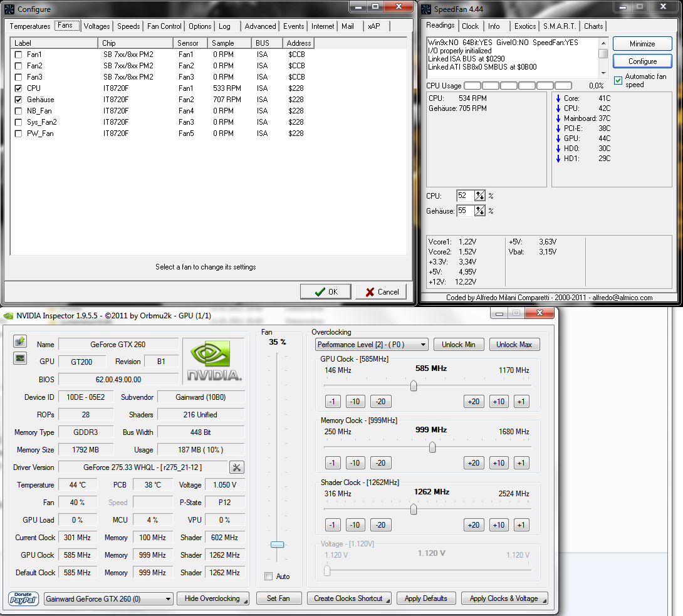Click the scroll-down arrow in SpeedFan log box
Viewport: 683px width, 616px height.
603,73
